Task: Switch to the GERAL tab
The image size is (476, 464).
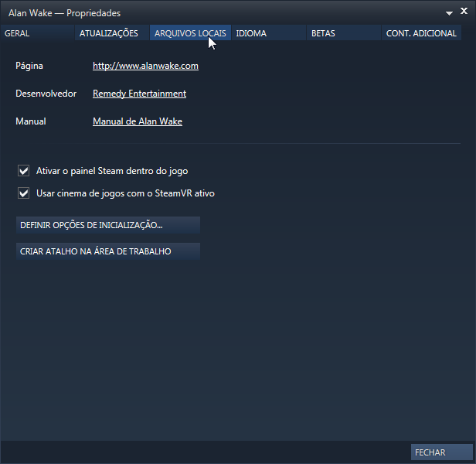Action: 37,32
